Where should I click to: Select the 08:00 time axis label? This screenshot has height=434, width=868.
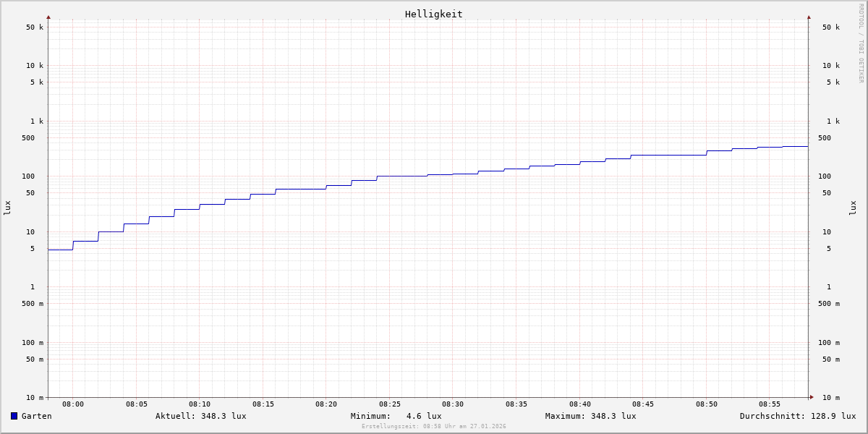pyautogui.click(x=73, y=404)
